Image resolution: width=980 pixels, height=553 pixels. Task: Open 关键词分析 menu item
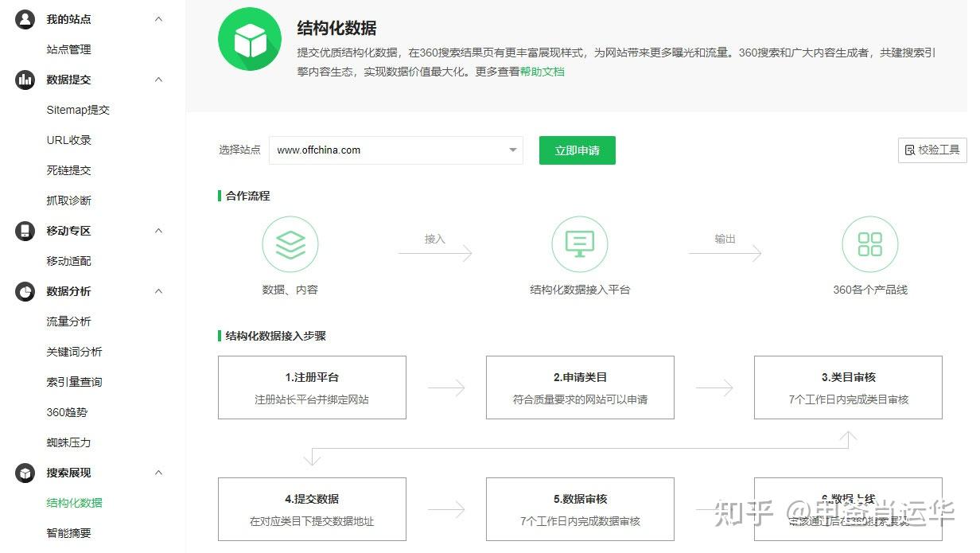point(74,352)
